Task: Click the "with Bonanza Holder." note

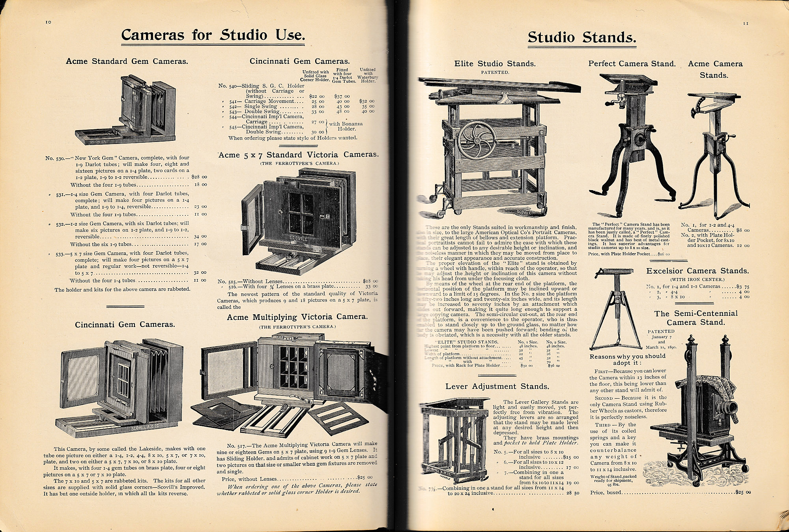Action: 346,126
